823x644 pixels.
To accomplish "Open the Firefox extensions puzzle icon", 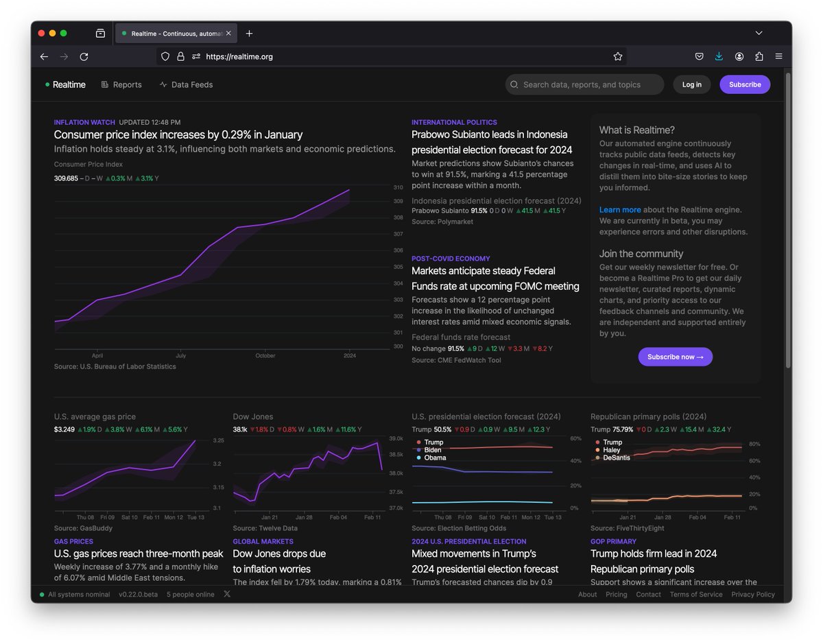I will tap(759, 57).
